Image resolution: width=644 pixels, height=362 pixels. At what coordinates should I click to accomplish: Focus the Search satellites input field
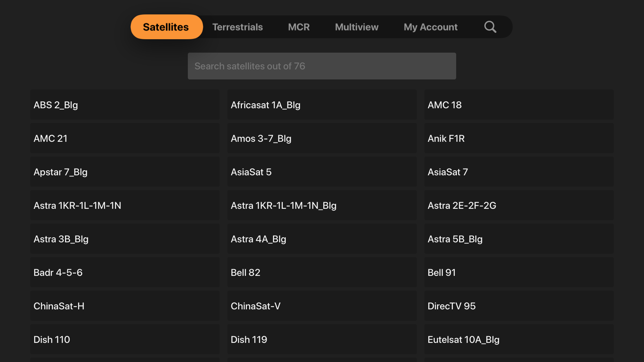[x=322, y=66]
